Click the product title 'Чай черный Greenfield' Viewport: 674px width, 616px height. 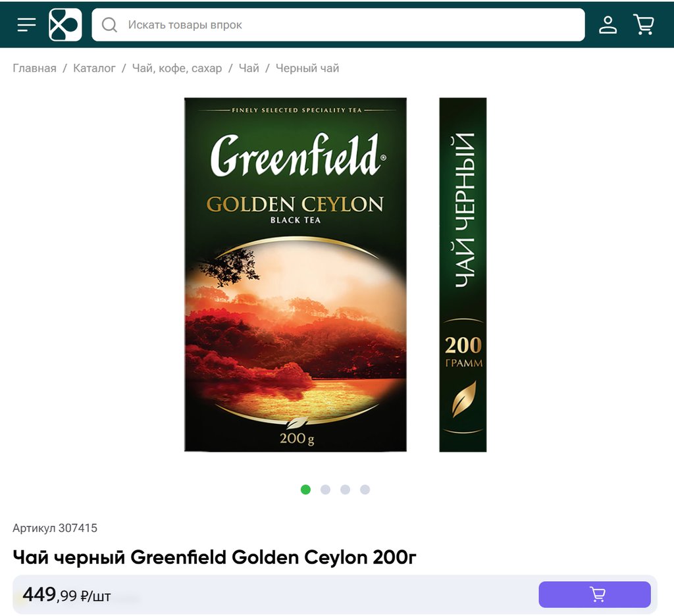(215, 557)
